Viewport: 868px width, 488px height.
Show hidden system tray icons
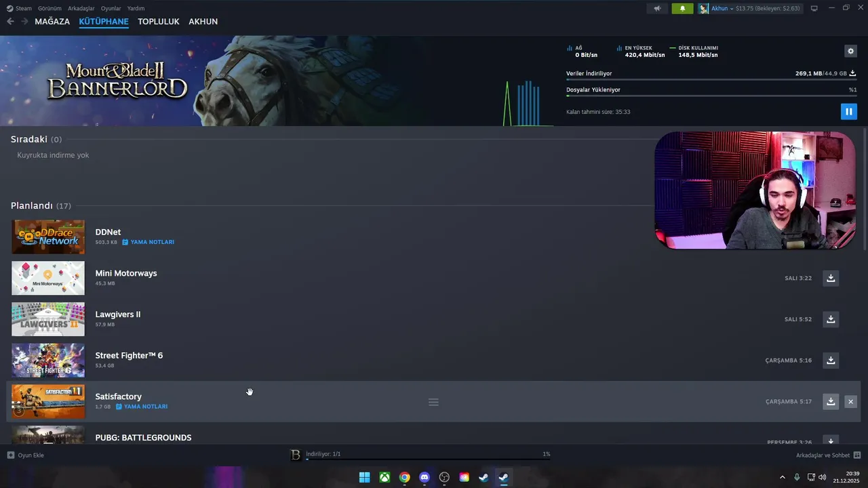click(782, 477)
